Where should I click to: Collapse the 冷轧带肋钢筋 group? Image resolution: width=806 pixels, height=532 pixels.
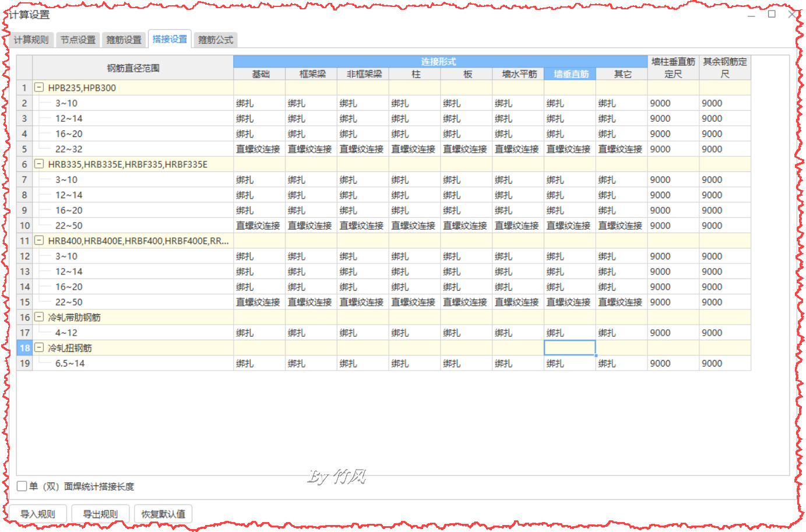coord(39,317)
